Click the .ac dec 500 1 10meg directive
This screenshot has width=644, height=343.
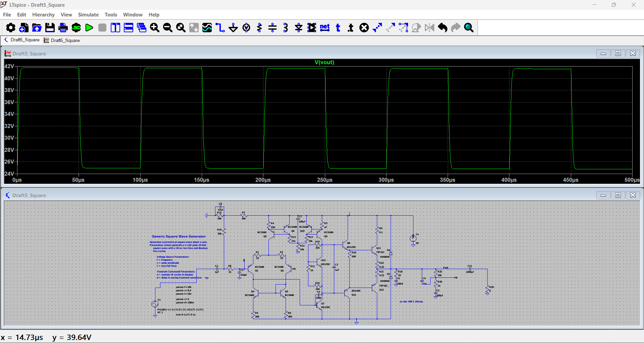click(411, 302)
